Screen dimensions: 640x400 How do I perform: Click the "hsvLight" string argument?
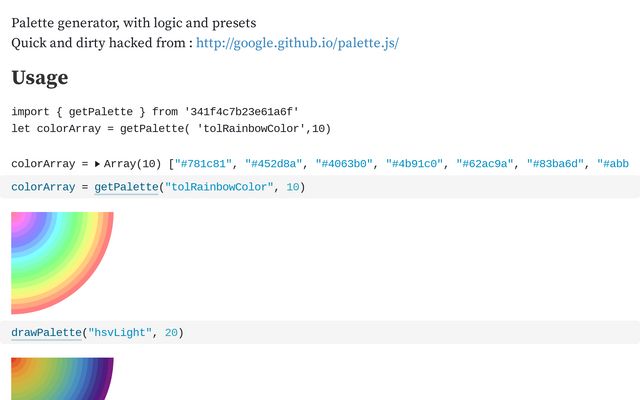[x=122, y=332]
